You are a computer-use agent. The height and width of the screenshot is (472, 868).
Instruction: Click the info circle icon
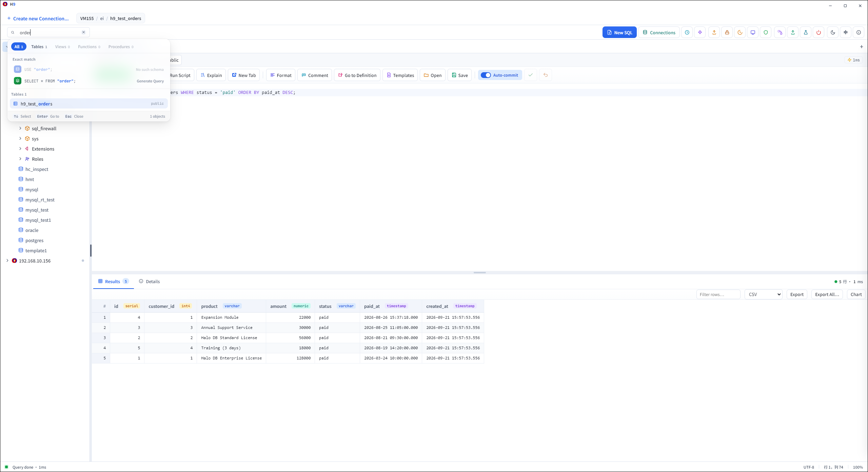(x=859, y=33)
